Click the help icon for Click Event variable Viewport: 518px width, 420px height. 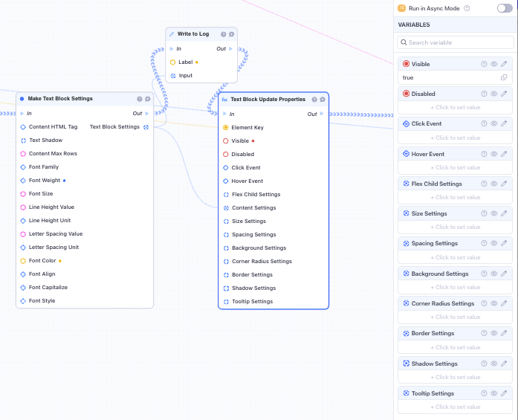(485, 123)
